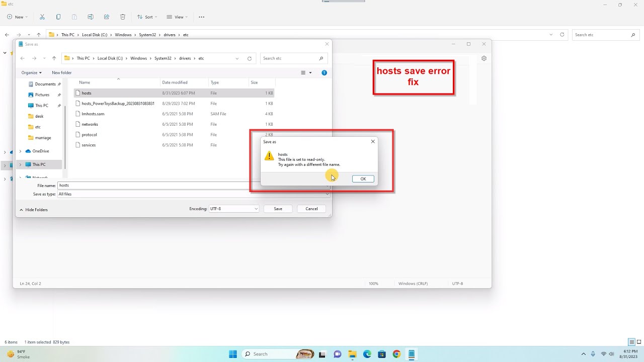
Task: Click the Up arrow in File Explorer window
Action: pos(39,35)
